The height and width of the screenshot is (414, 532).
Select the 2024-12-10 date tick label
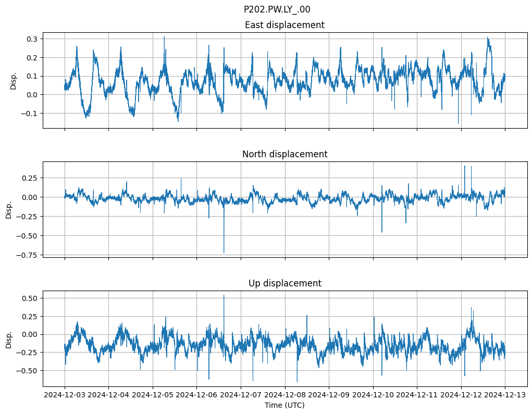click(x=373, y=395)
